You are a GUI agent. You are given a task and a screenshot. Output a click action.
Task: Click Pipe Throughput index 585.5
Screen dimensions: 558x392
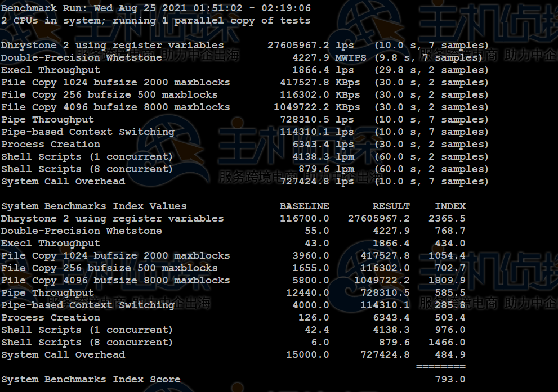click(x=450, y=293)
